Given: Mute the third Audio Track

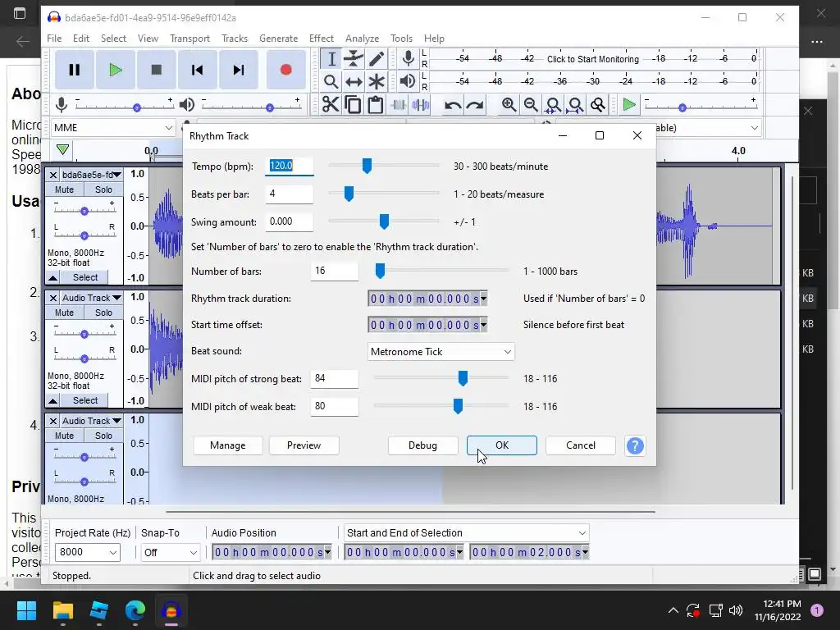Looking at the screenshot, I should click(x=64, y=436).
